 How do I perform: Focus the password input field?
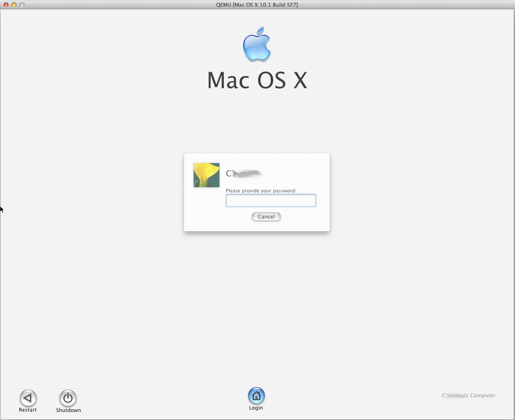click(x=271, y=200)
